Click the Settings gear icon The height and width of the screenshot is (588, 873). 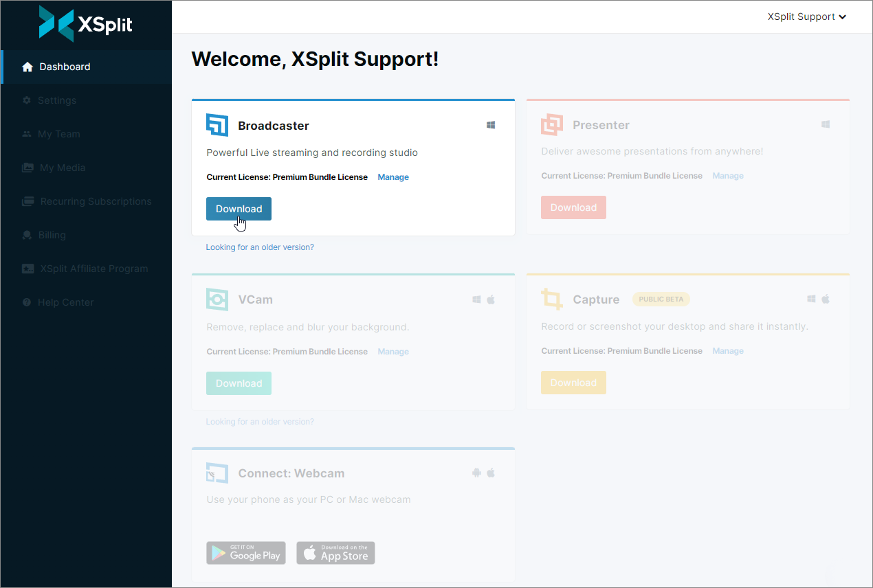(x=27, y=100)
